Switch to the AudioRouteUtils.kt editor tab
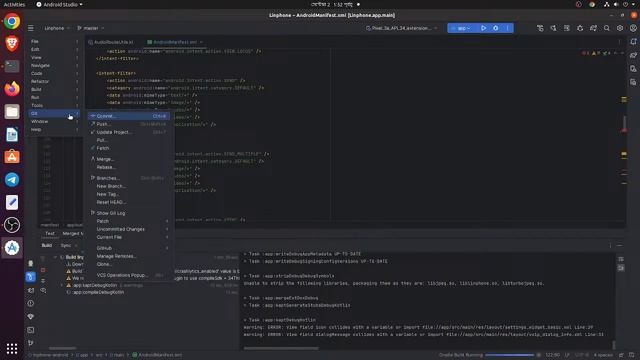The image size is (640, 360). click(111, 42)
